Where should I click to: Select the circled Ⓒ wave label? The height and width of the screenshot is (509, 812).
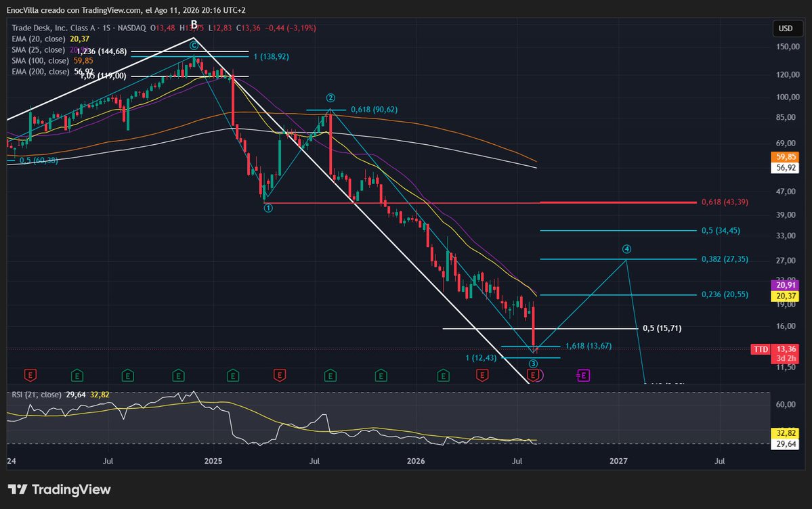tap(194, 45)
